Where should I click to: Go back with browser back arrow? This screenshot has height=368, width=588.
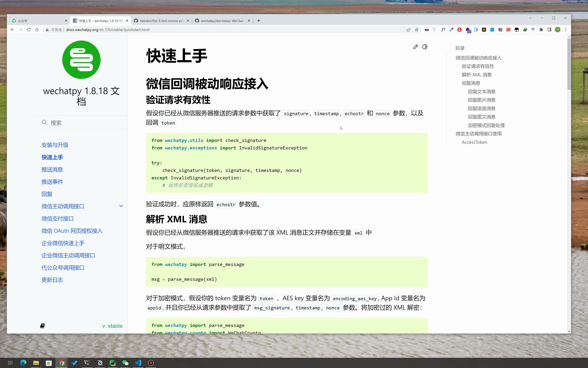tap(12, 30)
